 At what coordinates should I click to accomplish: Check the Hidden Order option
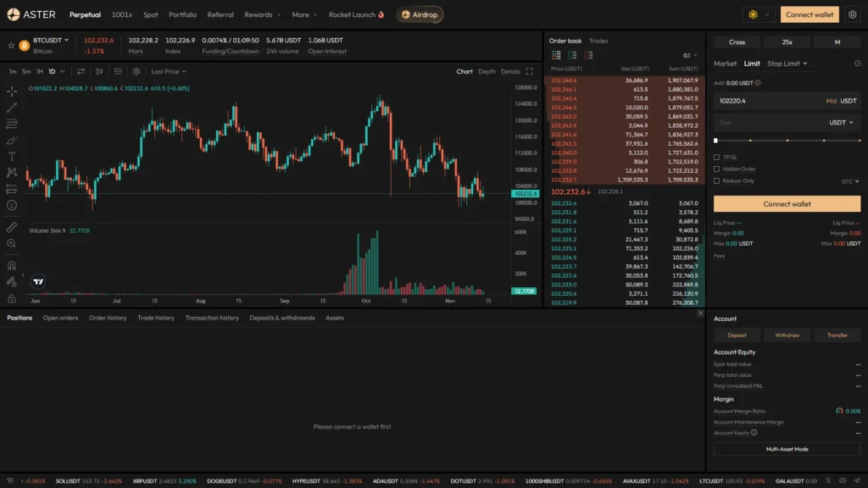tap(717, 169)
